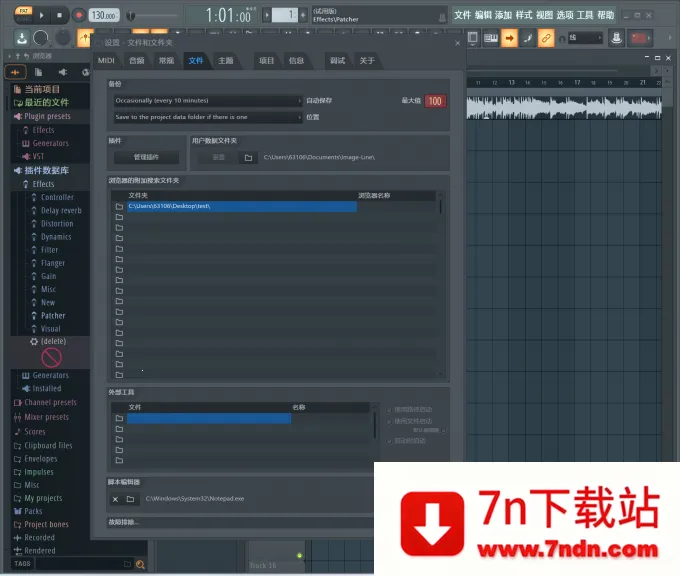The image size is (680, 576).
Task: Open the 文件 main menu
Action: [x=462, y=15]
